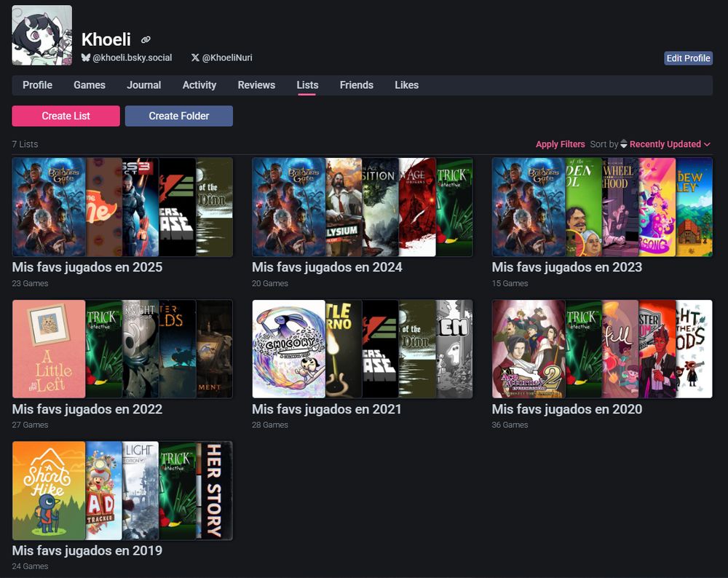The height and width of the screenshot is (578, 728).
Task: Click the Khoeli profile avatar
Action: [x=41, y=35]
